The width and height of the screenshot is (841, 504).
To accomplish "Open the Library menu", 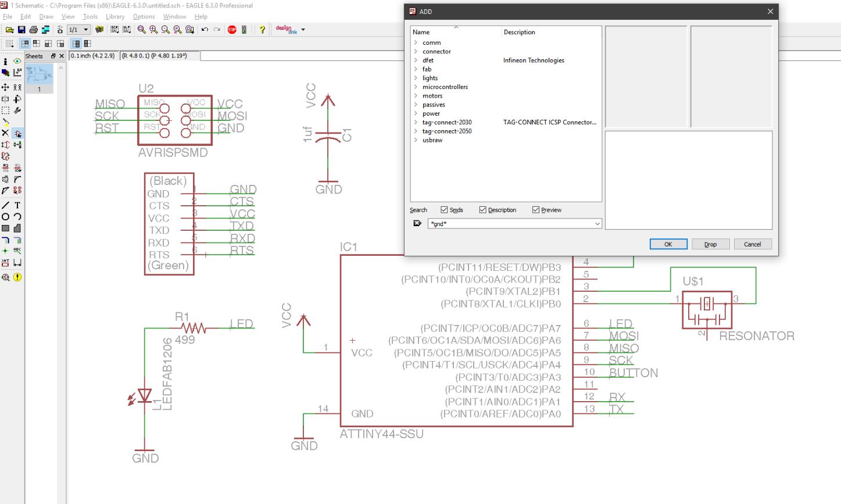I will coord(115,16).
